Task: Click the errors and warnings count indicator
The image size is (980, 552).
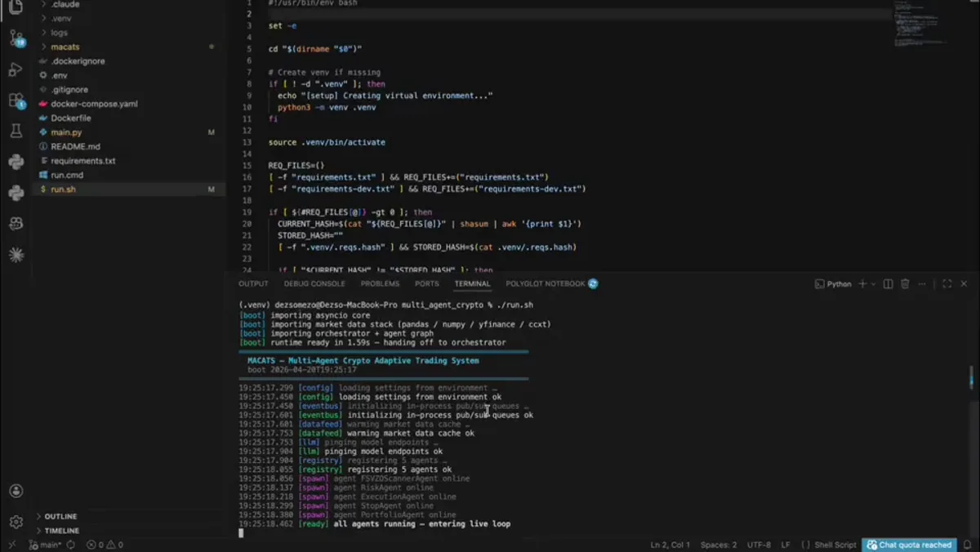Action: click(x=105, y=545)
